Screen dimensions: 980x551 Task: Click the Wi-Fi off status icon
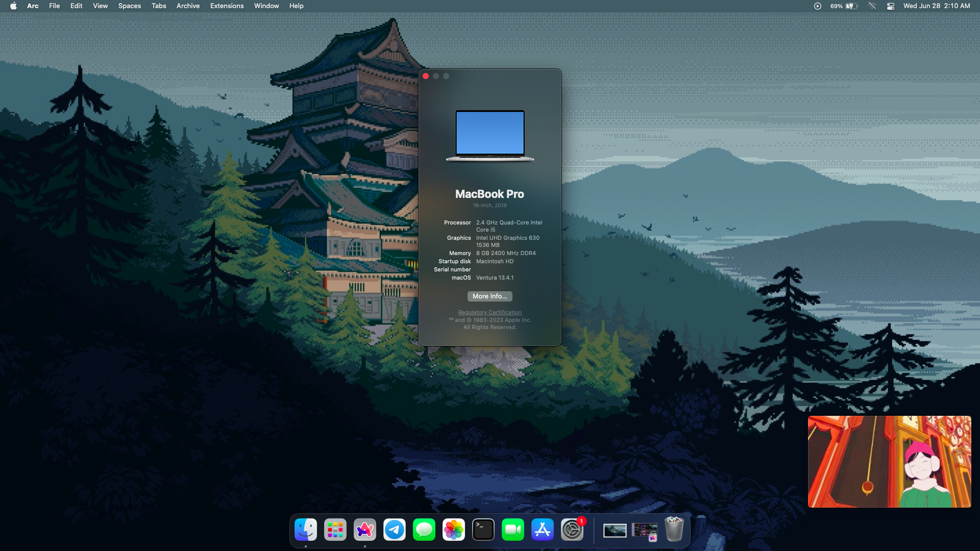(x=872, y=6)
